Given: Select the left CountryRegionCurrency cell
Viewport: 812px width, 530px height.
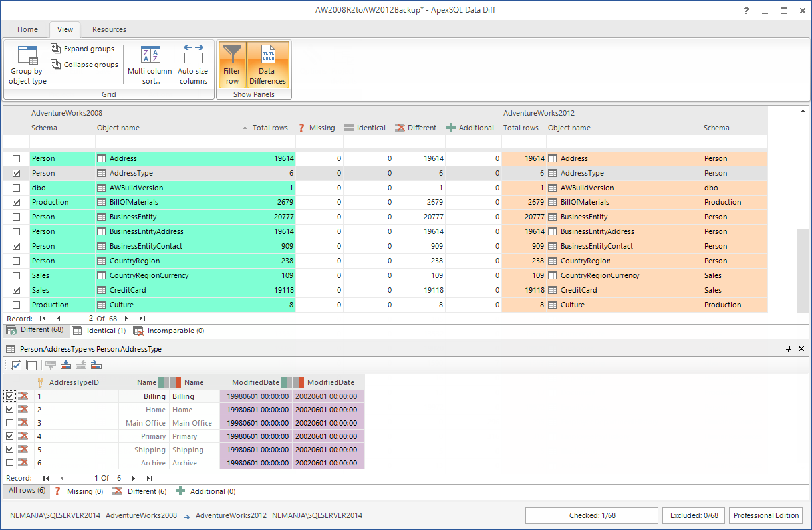Looking at the screenshot, I should (173, 275).
